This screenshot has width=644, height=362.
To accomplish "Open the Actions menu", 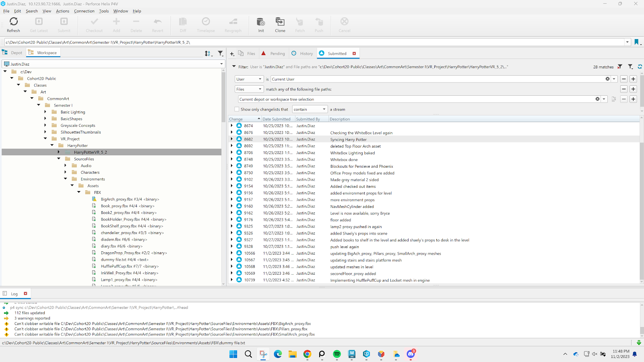I will pyautogui.click(x=62, y=11).
